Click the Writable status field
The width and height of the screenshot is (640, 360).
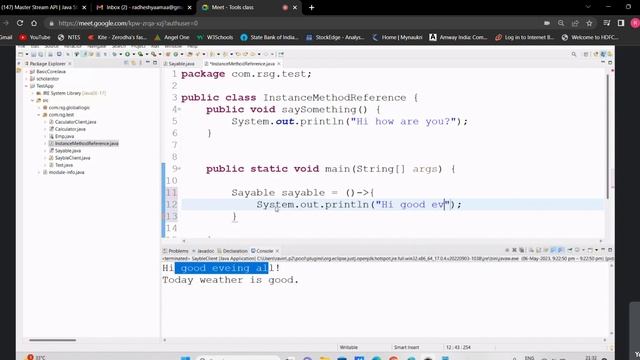(x=349, y=347)
